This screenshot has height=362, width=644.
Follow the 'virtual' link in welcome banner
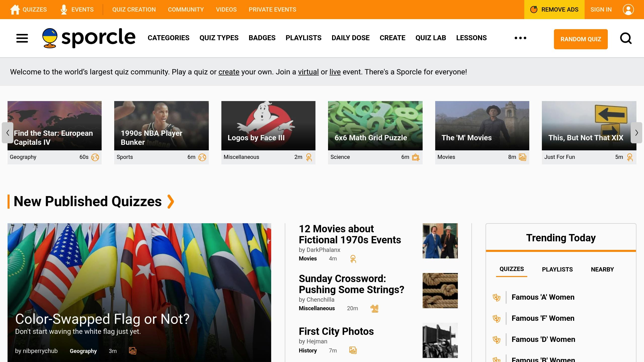tap(308, 72)
